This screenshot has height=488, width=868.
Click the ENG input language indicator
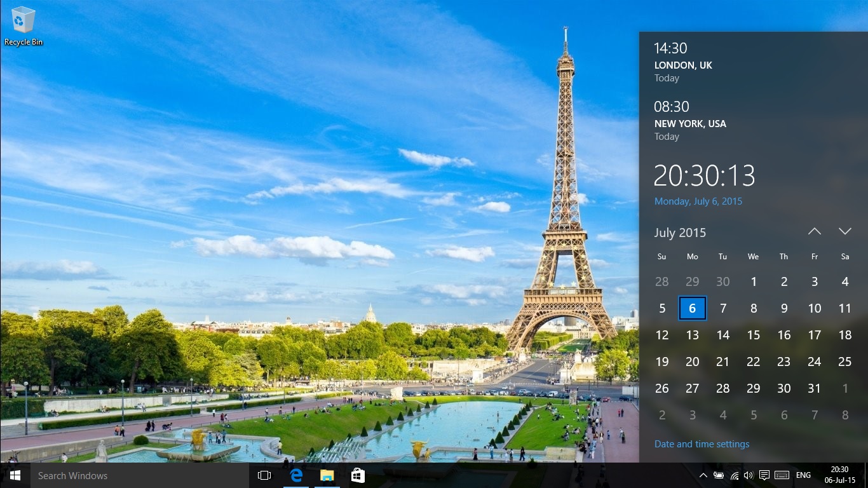(x=803, y=475)
